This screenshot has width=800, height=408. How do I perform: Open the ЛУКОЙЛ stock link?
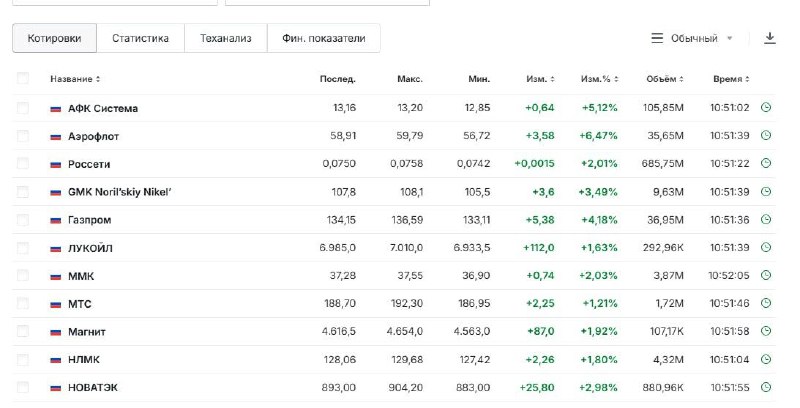click(x=90, y=248)
